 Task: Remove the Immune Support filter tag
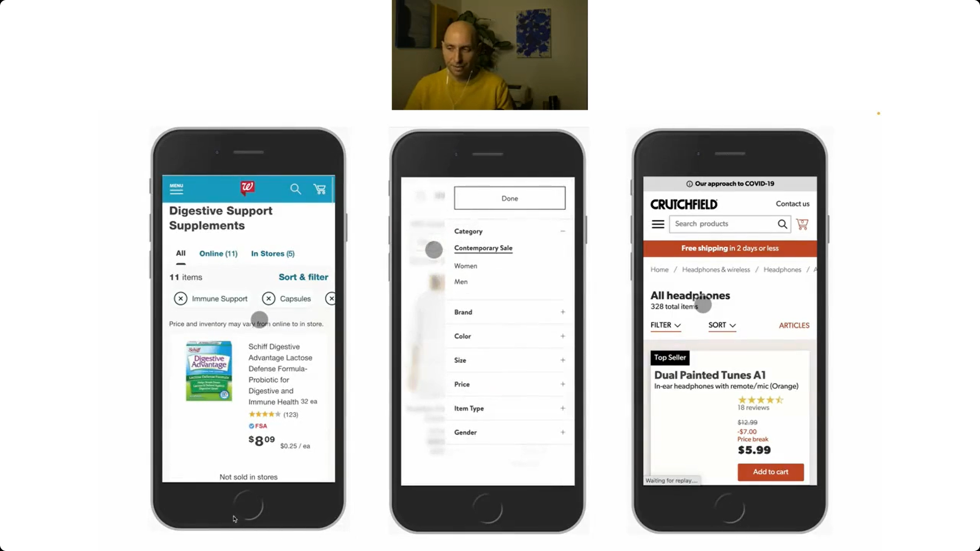(x=180, y=298)
